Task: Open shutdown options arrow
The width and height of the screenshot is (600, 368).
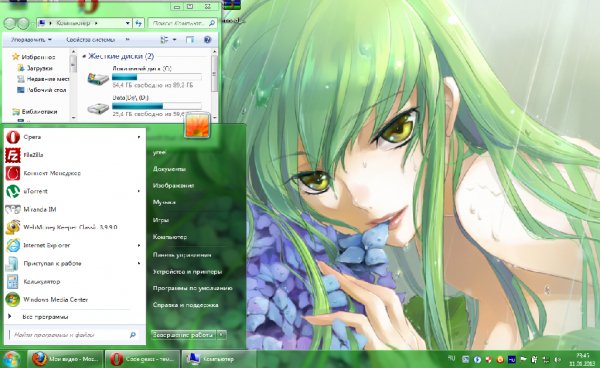Action: [x=222, y=335]
